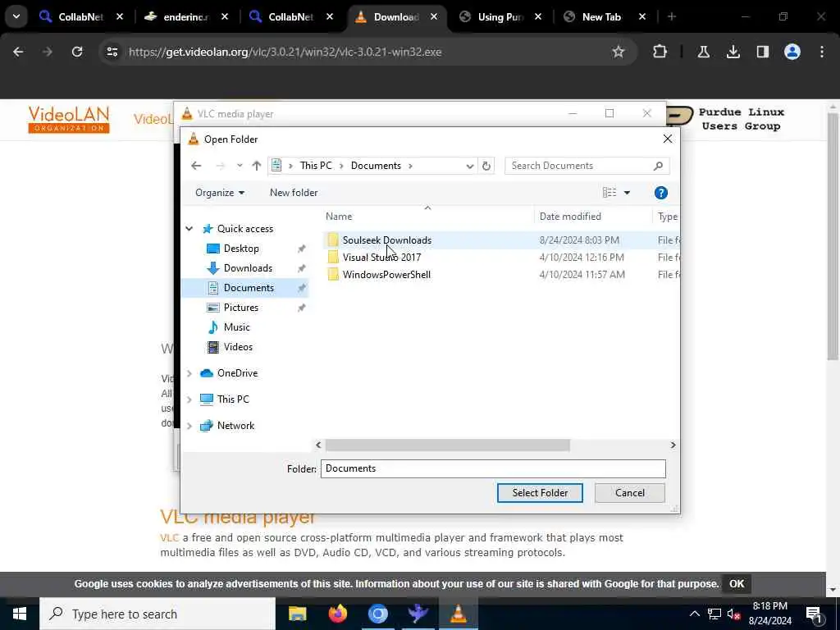The height and width of the screenshot is (630, 840).
Task: Click the horizontal scrollbar in file list
Action: click(448, 445)
